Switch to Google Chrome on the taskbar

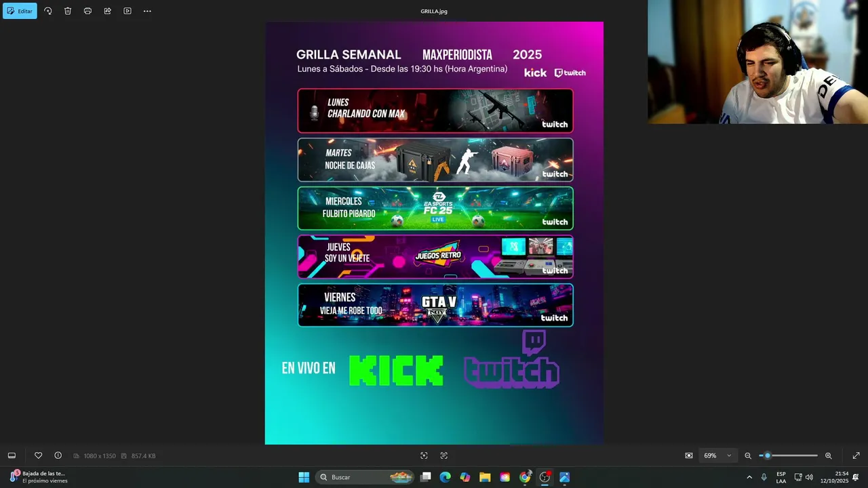point(525,477)
